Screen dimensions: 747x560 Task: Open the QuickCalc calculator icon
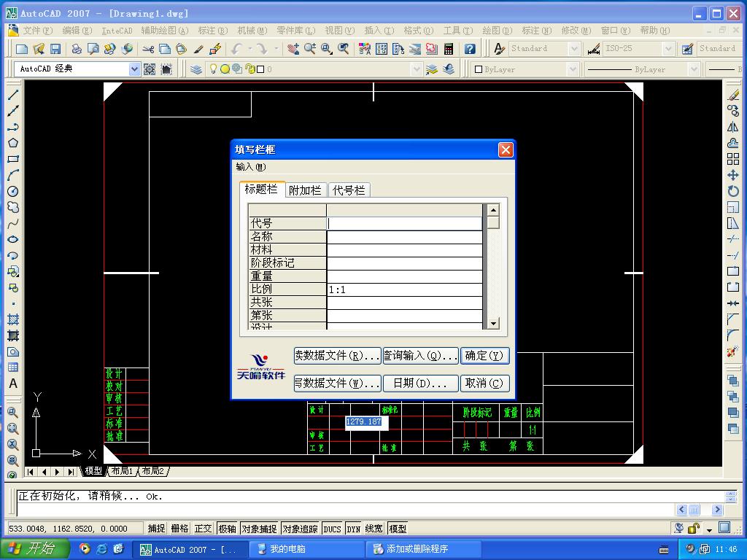pyautogui.click(x=449, y=49)
